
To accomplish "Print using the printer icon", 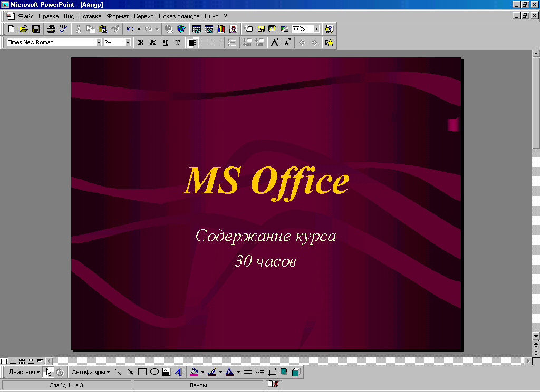I will pyautogui.click(x=51, y=29).
